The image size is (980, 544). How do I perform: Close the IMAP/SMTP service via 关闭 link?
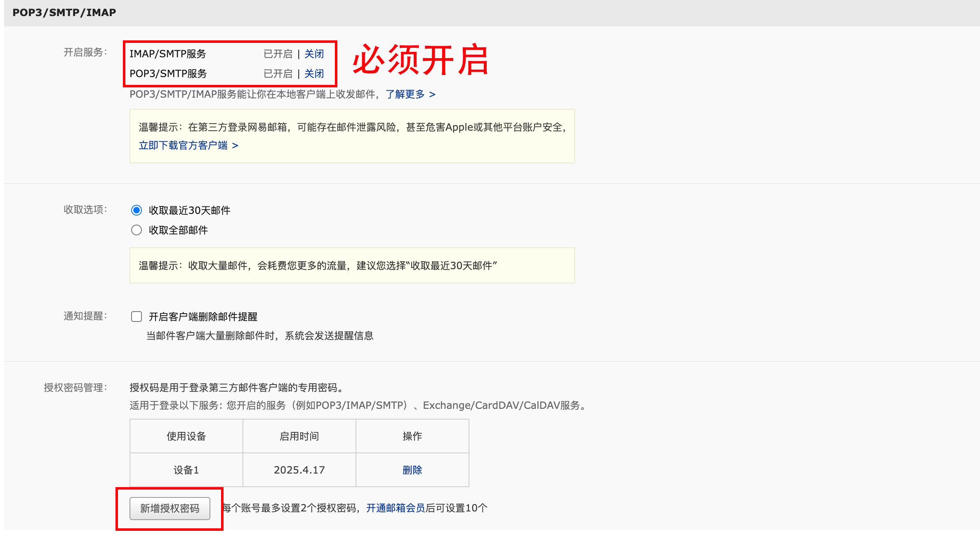[313, 54]
